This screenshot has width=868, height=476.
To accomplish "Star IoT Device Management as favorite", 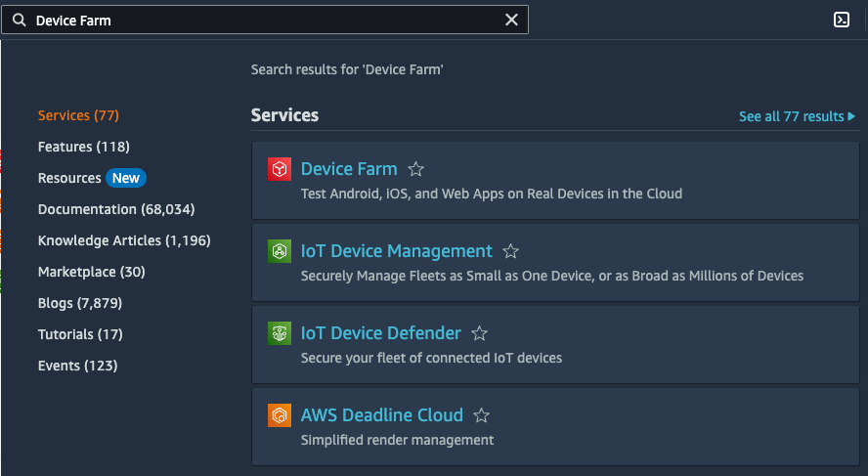I will click(x=510, y=251).
